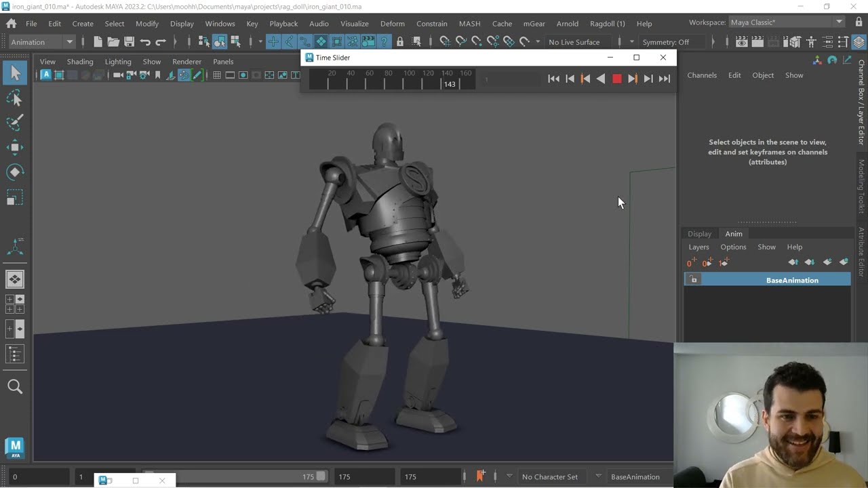
Task: Toggle the BaseAnimation layer lock icon
Action: coord(693,280)
